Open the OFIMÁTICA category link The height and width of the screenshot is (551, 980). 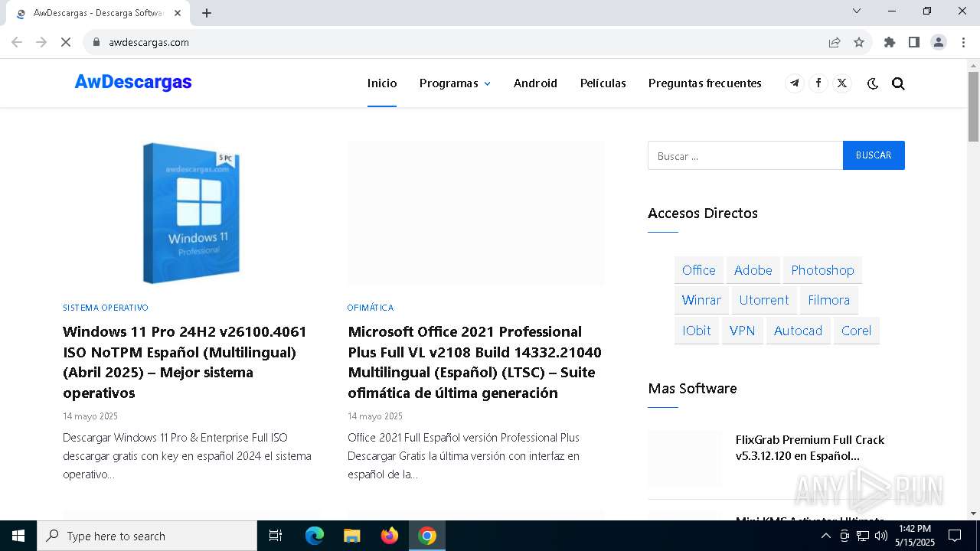371,308
